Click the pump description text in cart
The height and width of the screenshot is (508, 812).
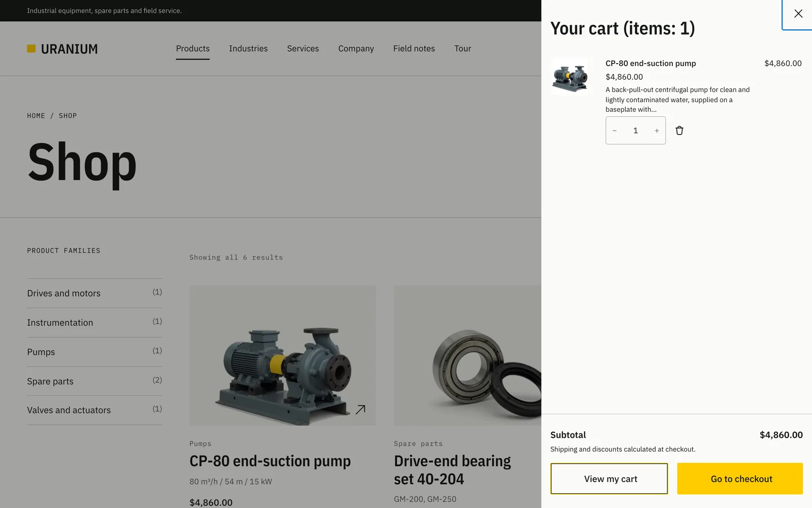[x=678, y=100]
